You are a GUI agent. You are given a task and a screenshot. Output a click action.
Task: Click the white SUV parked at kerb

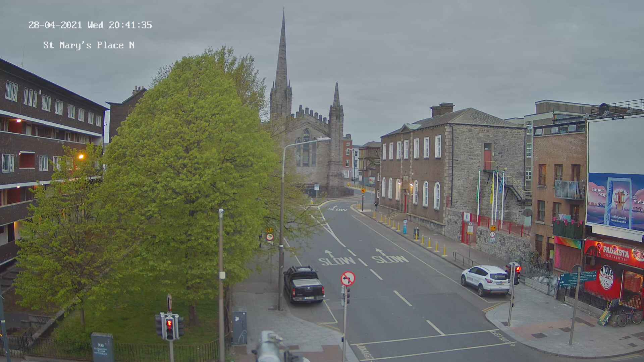485,280
